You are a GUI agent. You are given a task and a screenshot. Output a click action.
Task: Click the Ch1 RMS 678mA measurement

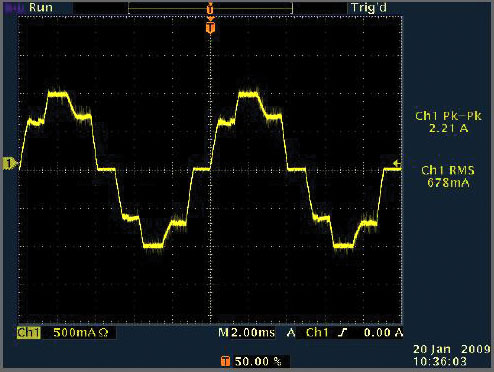tap(448, 177)
